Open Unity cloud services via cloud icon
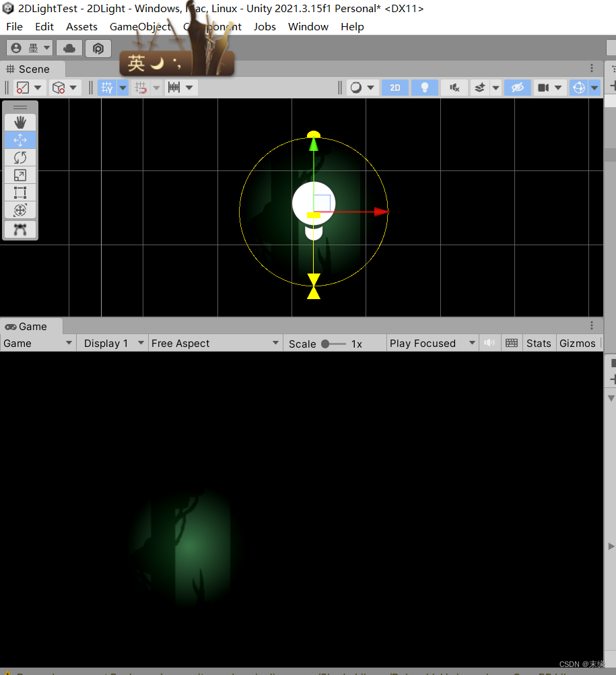 coord(69,48)
